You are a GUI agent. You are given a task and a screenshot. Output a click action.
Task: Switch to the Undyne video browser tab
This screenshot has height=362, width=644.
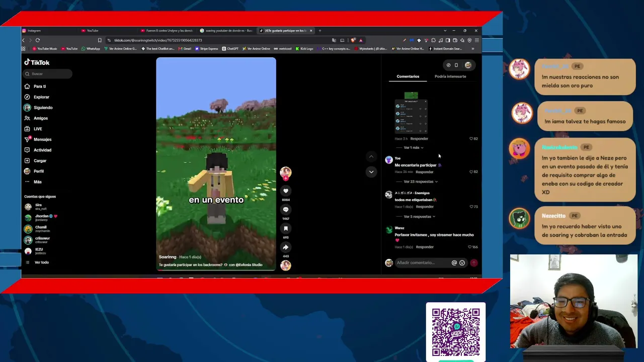pos(168,31)
